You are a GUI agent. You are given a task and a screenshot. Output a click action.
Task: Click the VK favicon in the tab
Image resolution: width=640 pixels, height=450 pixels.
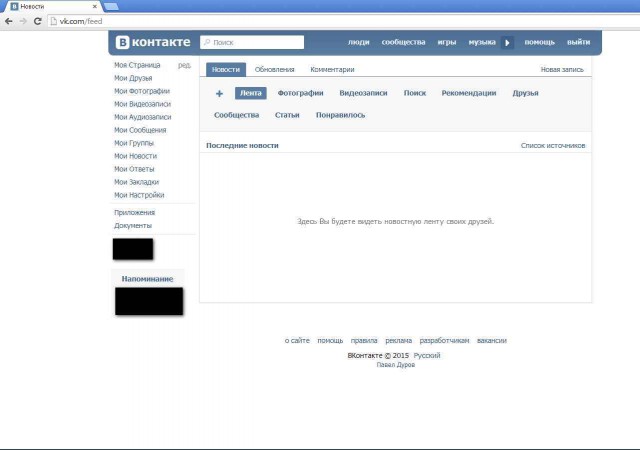(14, 7)
